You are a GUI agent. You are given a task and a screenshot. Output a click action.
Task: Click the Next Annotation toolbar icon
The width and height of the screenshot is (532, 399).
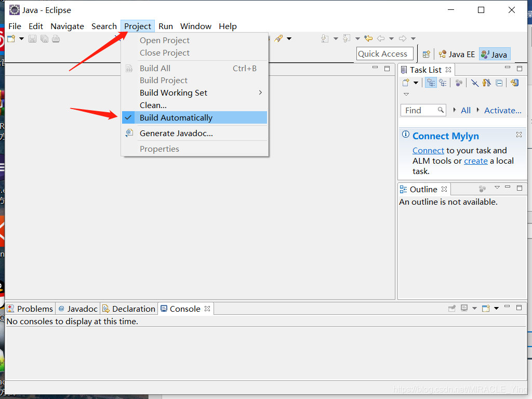point(325,38)
